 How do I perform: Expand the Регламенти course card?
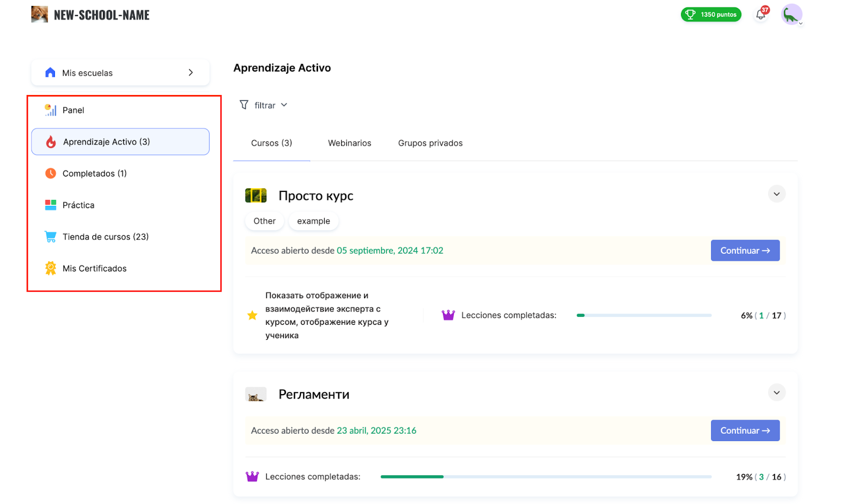pos(777,393)
